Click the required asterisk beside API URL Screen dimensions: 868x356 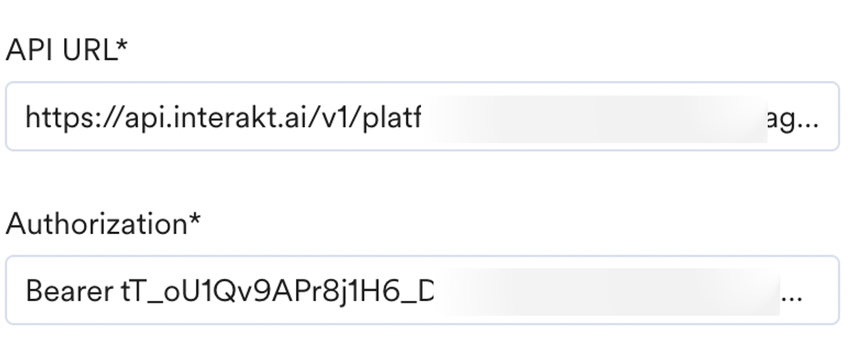(x=123, y=47)
